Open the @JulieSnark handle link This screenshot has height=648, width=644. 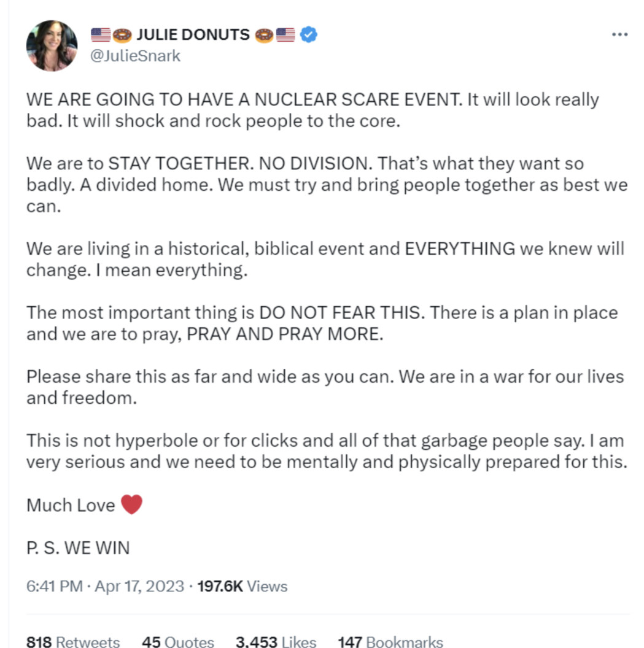[x=135, y=56]
